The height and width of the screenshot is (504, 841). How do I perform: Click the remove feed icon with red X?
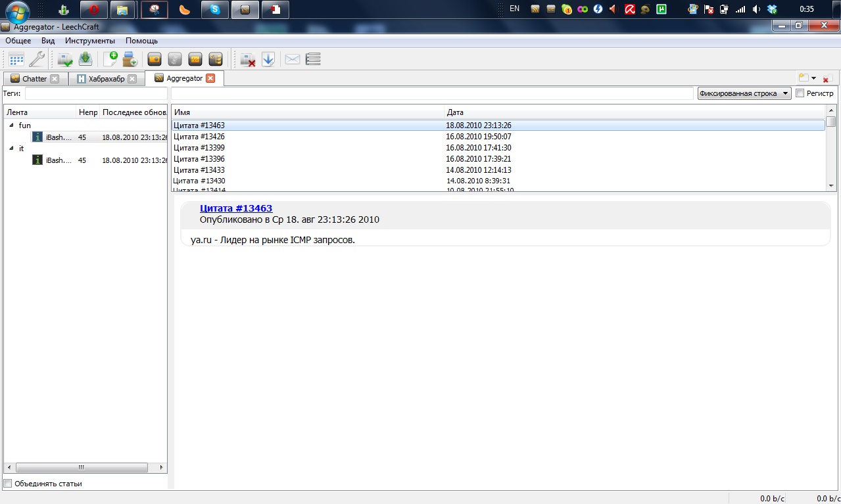click(x=248, y=59)
